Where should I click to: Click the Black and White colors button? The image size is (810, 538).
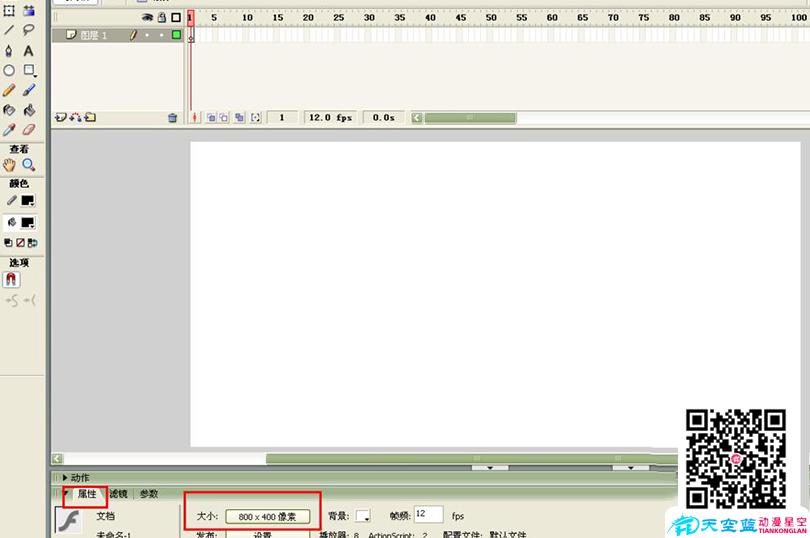[8, 242]
